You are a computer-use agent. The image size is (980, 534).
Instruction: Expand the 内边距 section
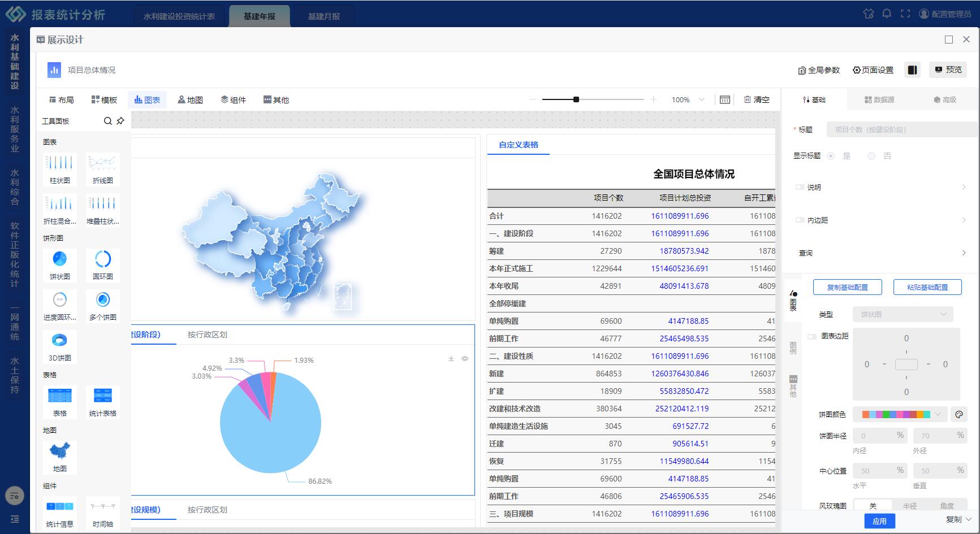point(964,220)
